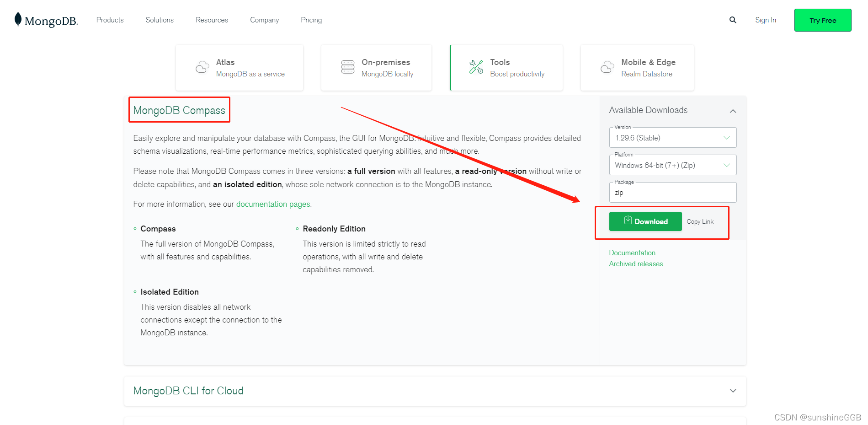Click the Try Free button
This screenshot has height=425, width=868.
(823, 20)
